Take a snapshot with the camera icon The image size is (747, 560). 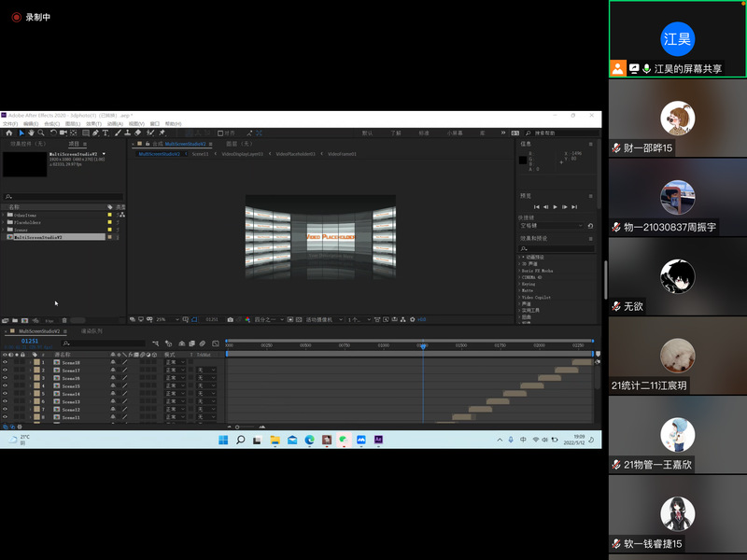click(x=231, y=319)
